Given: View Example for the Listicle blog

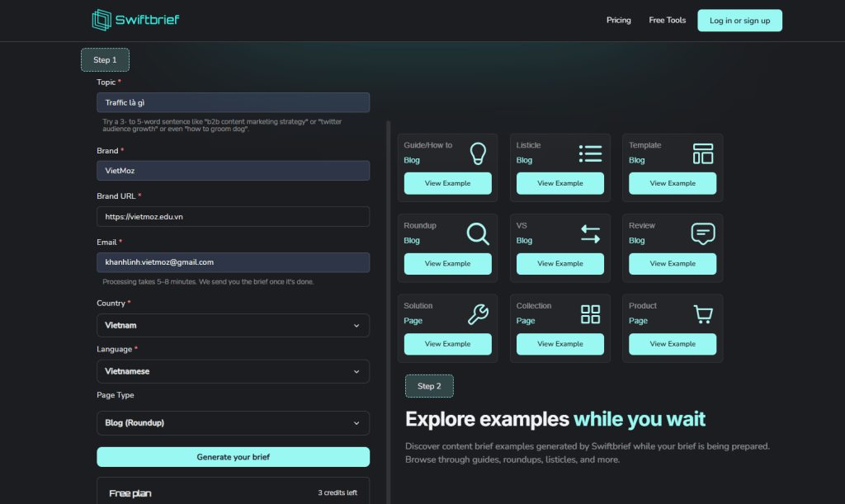Looking at the screenshot, I should pyautogui.click(x=559, y=183).
